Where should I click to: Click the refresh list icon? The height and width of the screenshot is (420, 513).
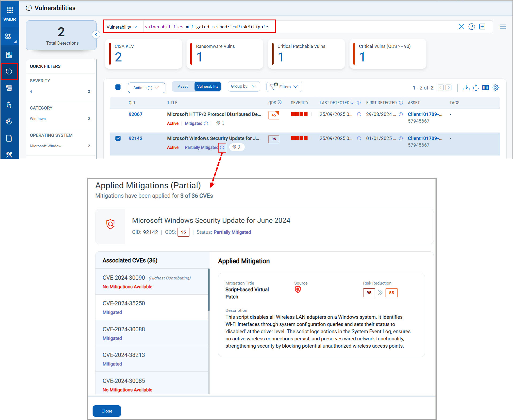[x=476, y=88]
